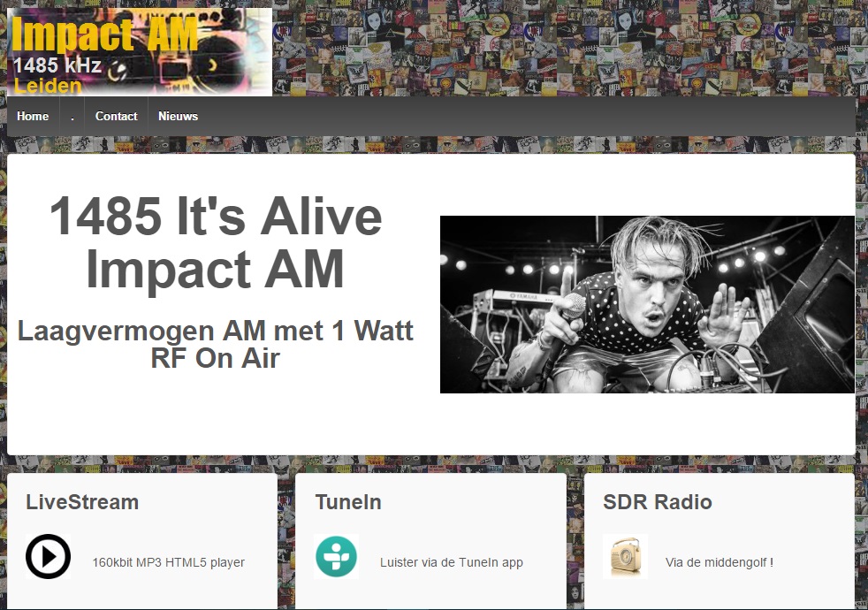Open the dot menu item

coord(72,116)
